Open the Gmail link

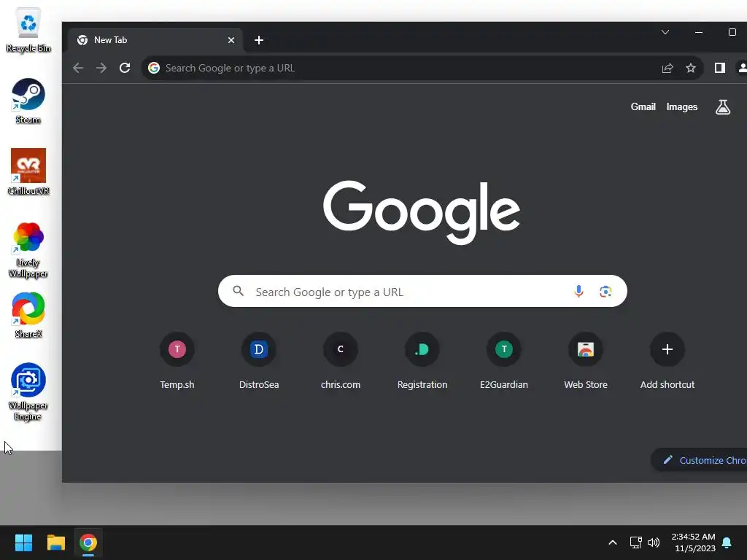point(643,107)
